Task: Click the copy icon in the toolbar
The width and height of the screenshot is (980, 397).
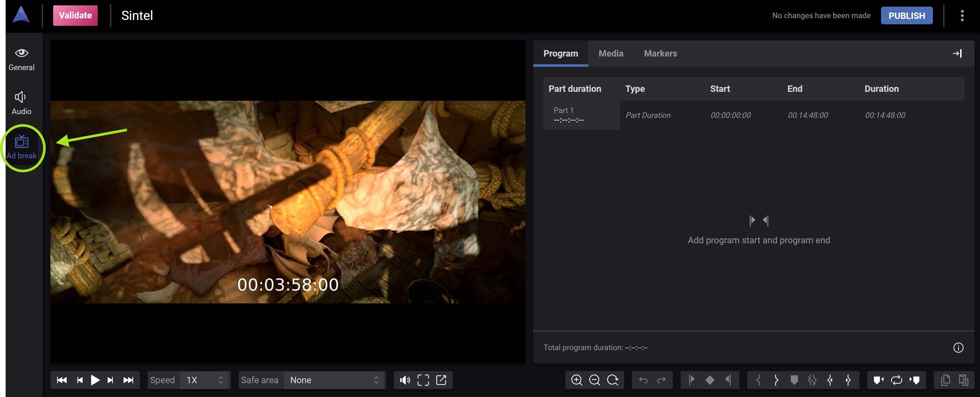Action: point(945,380)
